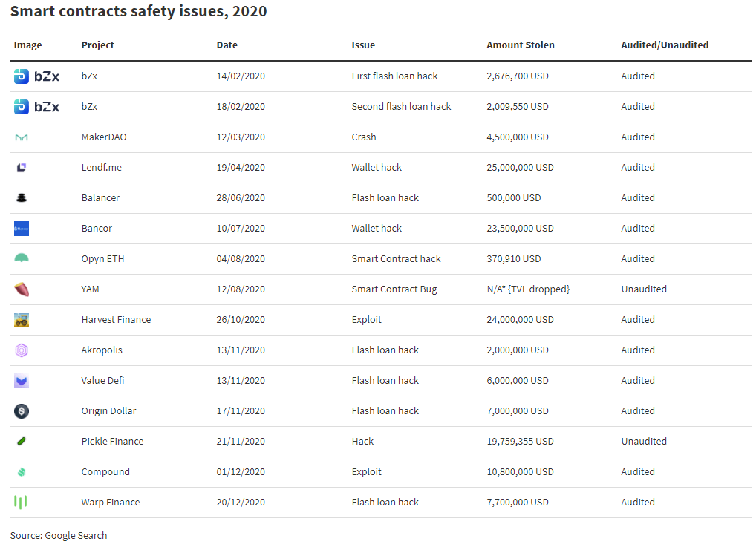Select the Source: Google Search text
756x553 pixels.
coord(59,536)
